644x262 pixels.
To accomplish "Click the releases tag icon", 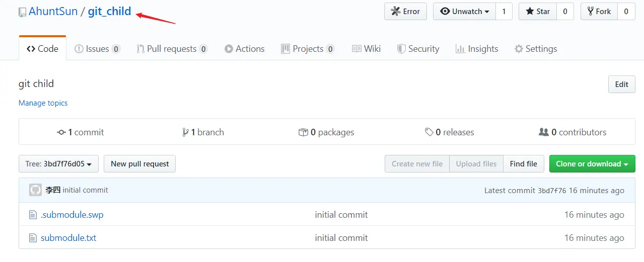I will pos(429,132).
